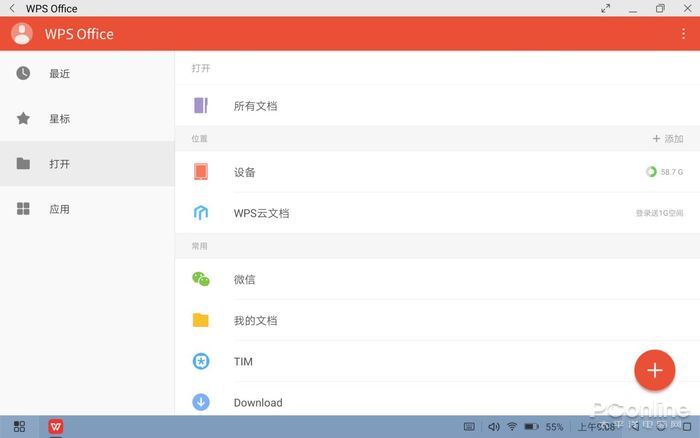Select the 应用 apps tab
This screenshot has height=438, width=700.
87,209
